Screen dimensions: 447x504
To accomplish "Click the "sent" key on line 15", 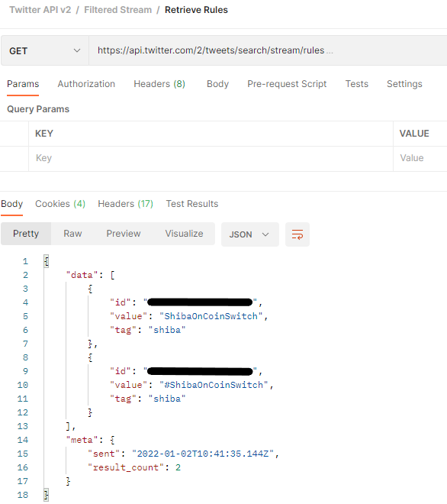I will coord(104,454).
